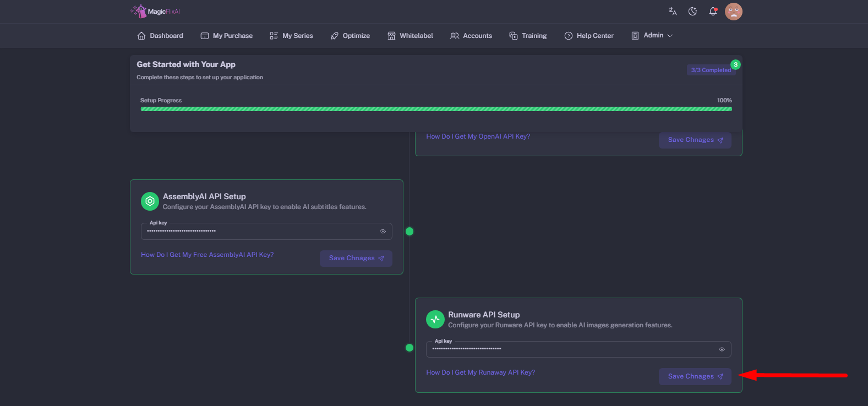The image size is (868, 406).
Task: Open the Accounts page
Action: (471, 36)
